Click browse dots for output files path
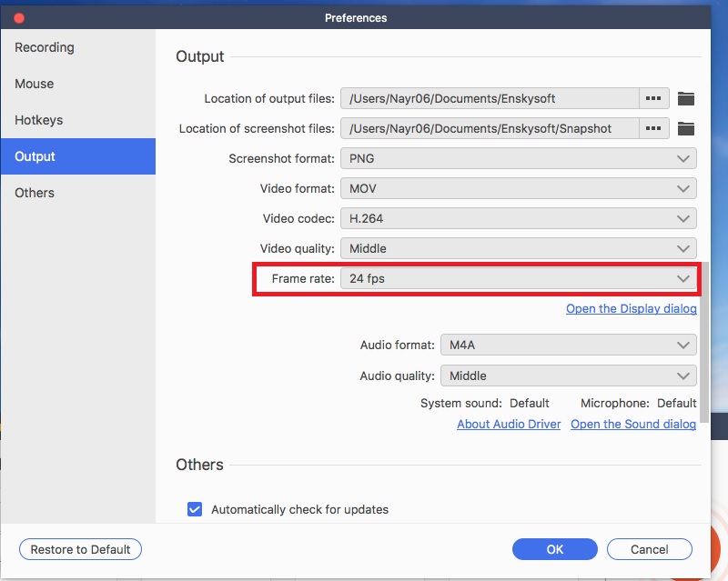728x581 pixels. (x=653, y=98)
